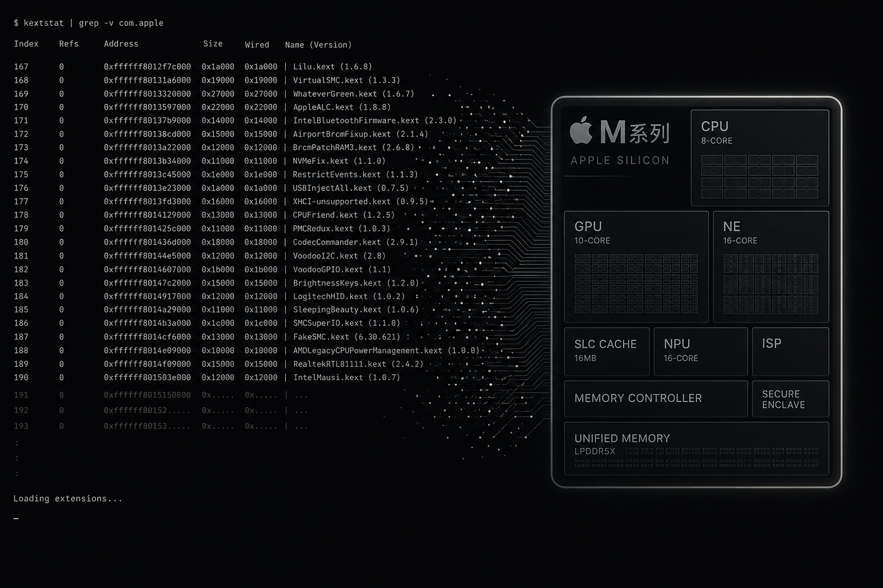Viewport: 883px width, 588px height.
Task: Click address 0xffffff8012f7c000
Action: (x=147, y=67)
